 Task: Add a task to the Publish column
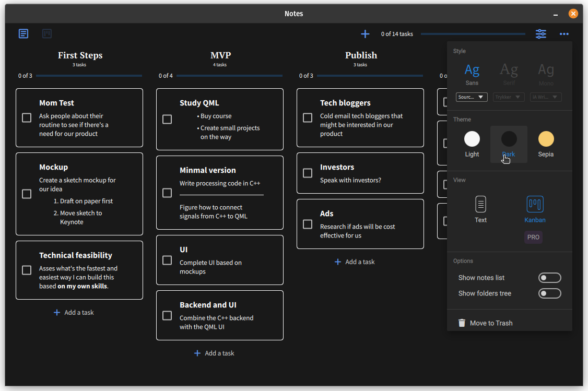[355, 262]
